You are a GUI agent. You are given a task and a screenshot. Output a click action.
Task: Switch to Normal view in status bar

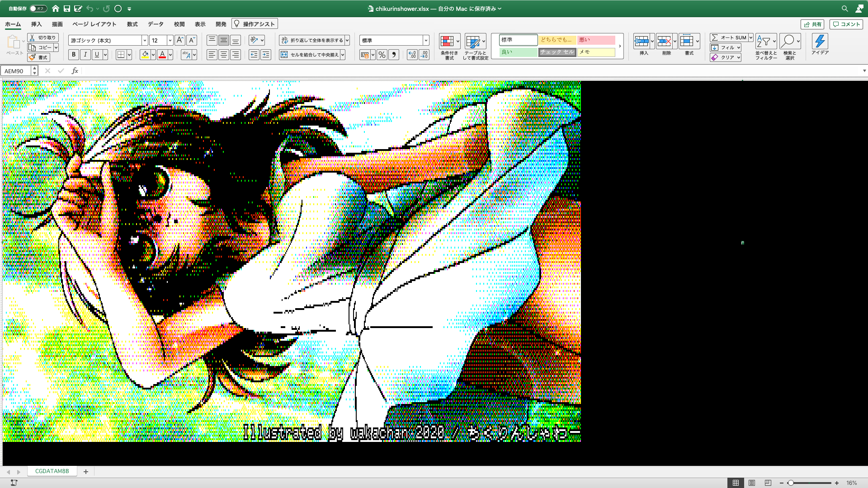click(736, 483)
